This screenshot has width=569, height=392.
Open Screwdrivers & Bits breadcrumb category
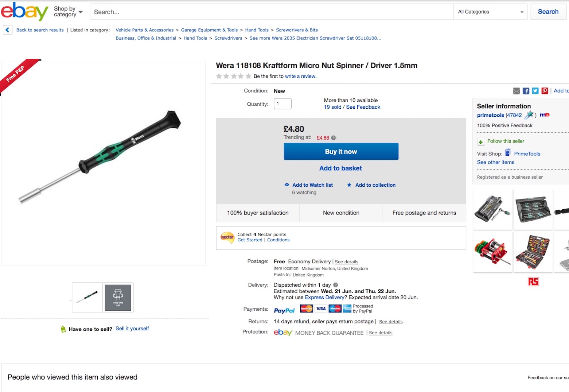pyautogui.click(x=297, y=30)
